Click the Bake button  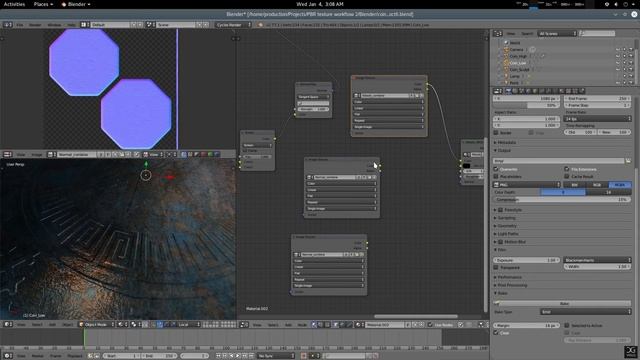point(562,304)
